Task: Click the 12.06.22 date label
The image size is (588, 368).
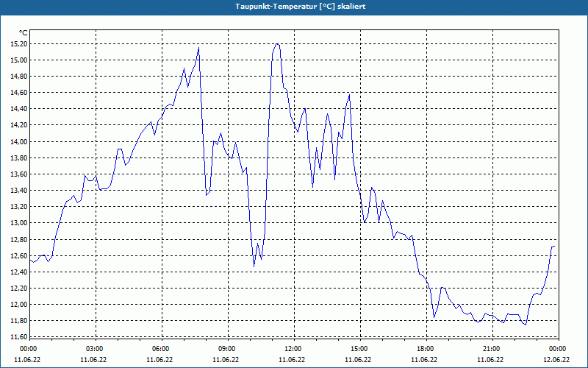Action: pos(556,360)
